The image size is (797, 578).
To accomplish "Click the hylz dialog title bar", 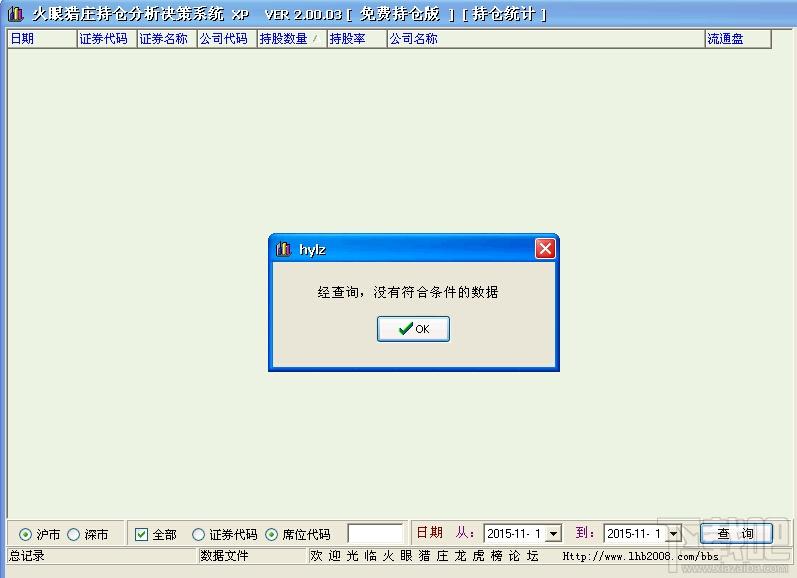I will pyautogui.click(x=414, y=249).
